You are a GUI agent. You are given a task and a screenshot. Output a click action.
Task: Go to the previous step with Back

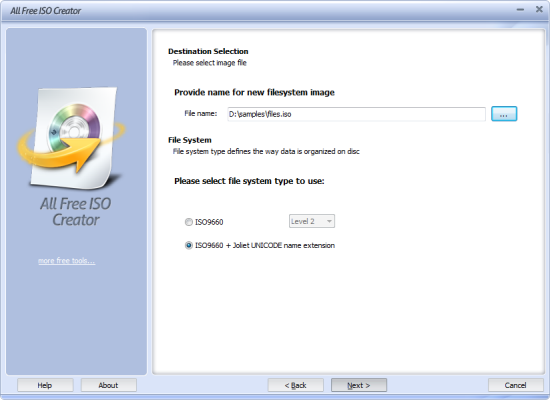(295, 385)
